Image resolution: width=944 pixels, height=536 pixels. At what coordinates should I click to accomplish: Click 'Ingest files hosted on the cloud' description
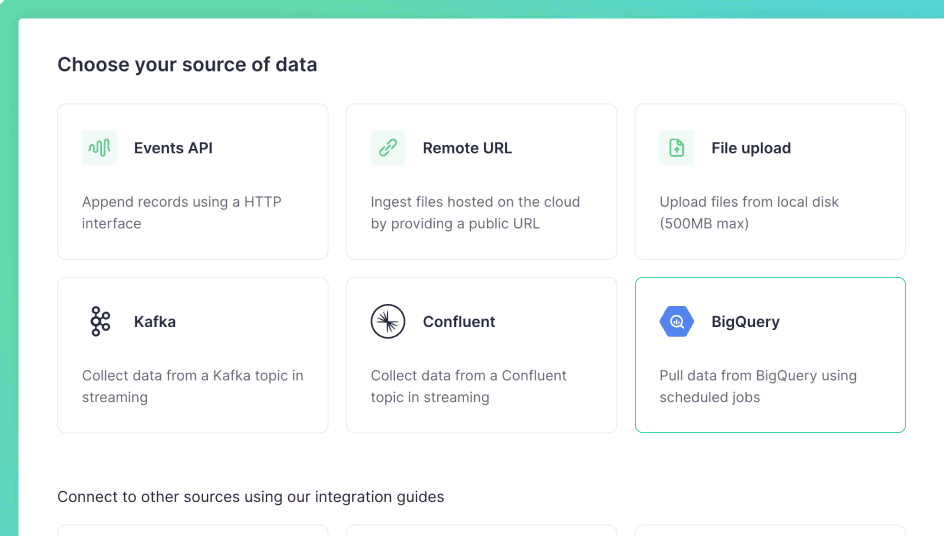click(475, 213)
